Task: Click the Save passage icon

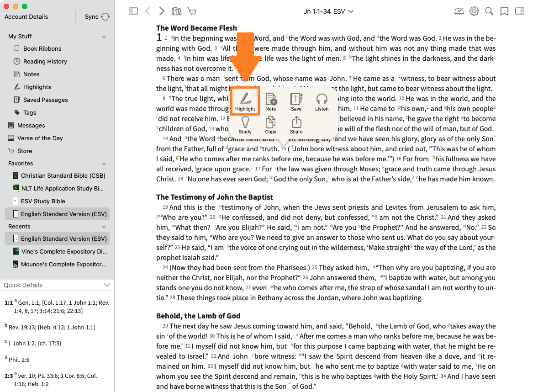Action: pyautogui.click(x=296, y=102)
